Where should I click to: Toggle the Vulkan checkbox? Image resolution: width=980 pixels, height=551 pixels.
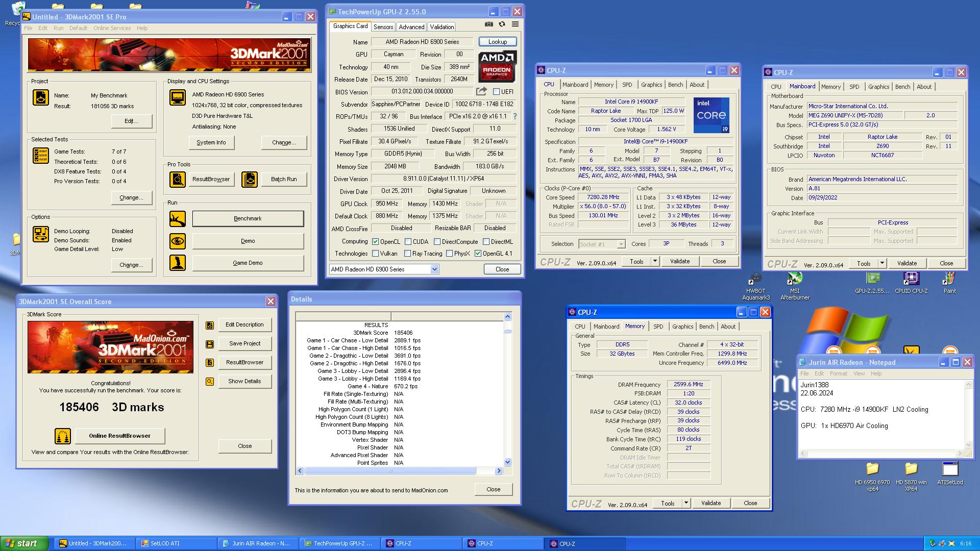tap(376, 254)
